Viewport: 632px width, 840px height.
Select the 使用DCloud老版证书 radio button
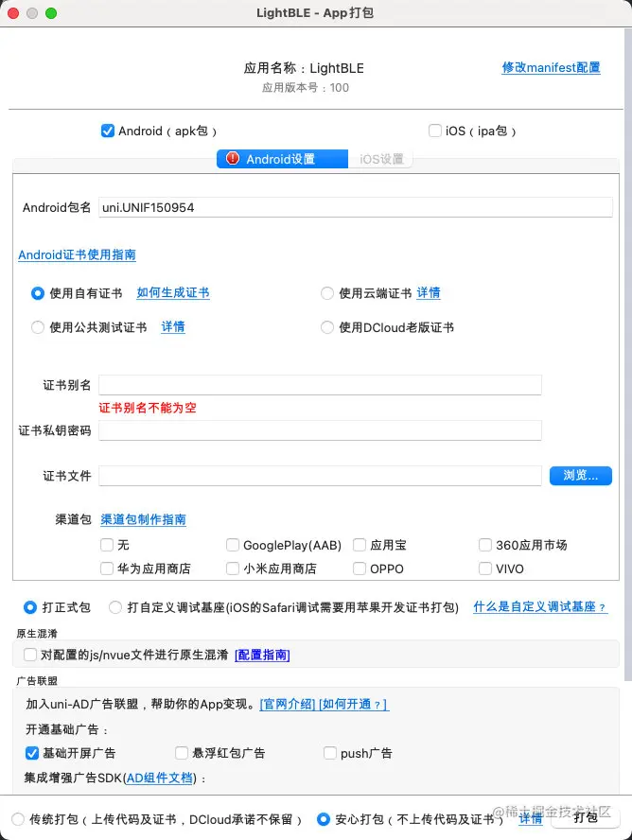click(326, 327)
